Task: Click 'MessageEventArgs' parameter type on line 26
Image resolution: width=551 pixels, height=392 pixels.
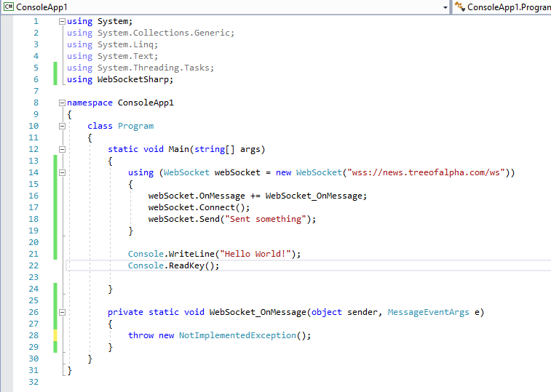Action: [x=429, y=312]
